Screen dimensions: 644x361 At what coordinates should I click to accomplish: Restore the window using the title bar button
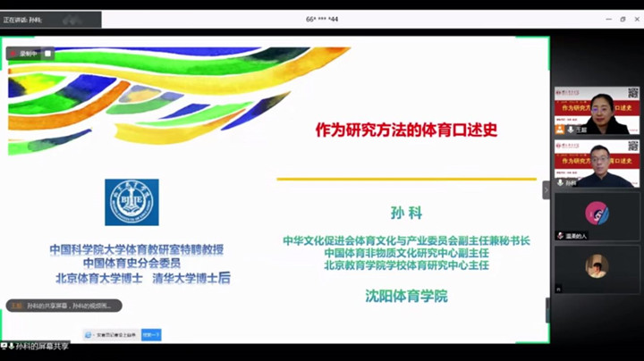[x=623, y=19]
